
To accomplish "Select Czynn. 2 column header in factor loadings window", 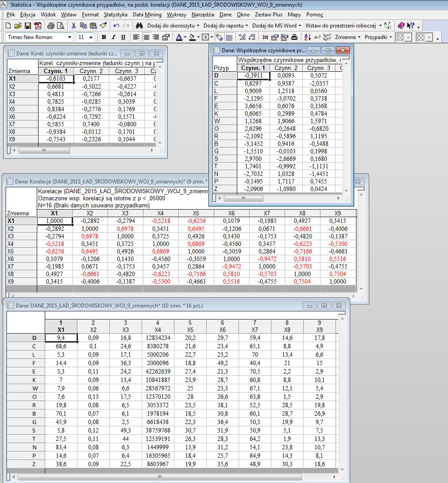I will 91,71.
